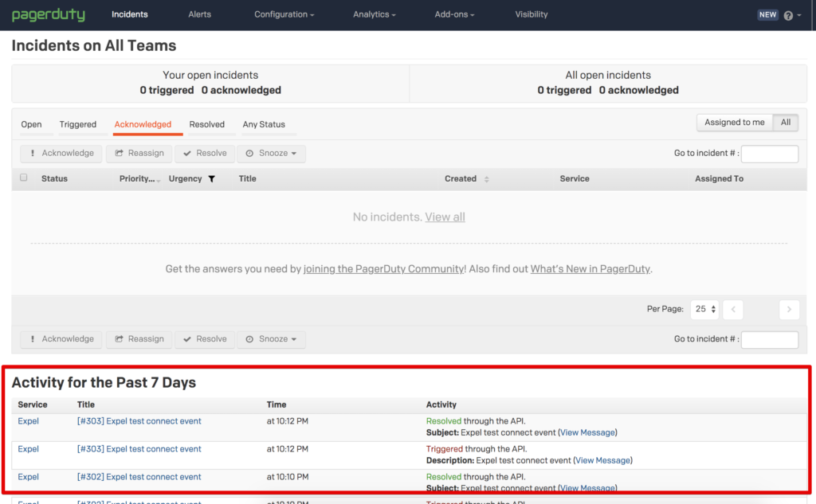
Task: Go to previous page arrow
Action: tap(733, 310)
